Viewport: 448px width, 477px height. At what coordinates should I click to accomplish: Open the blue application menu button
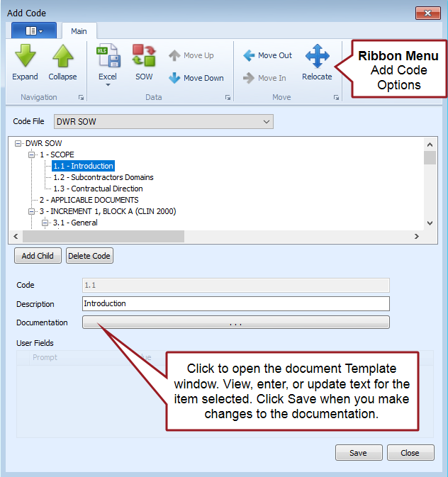[x=33, y=30]
